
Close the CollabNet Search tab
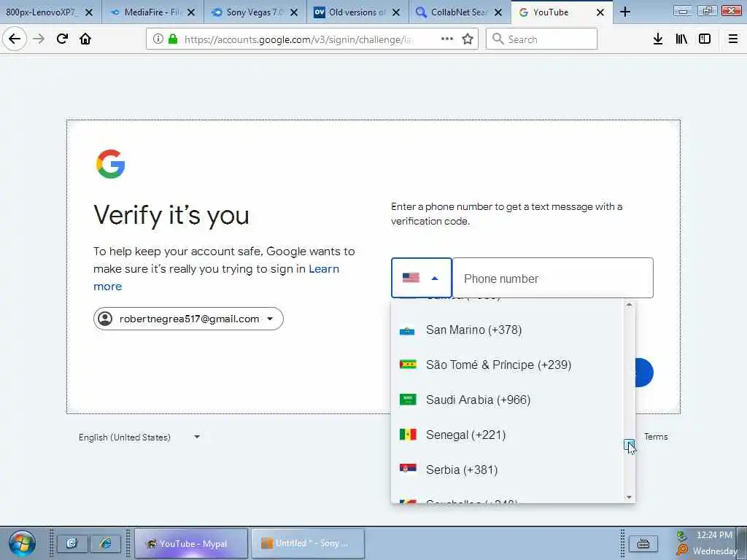[498, 12]
